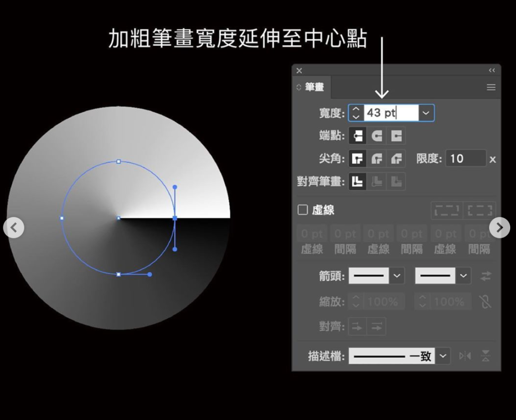Click the 43 pt width field
516x420 pixels.
391,113
